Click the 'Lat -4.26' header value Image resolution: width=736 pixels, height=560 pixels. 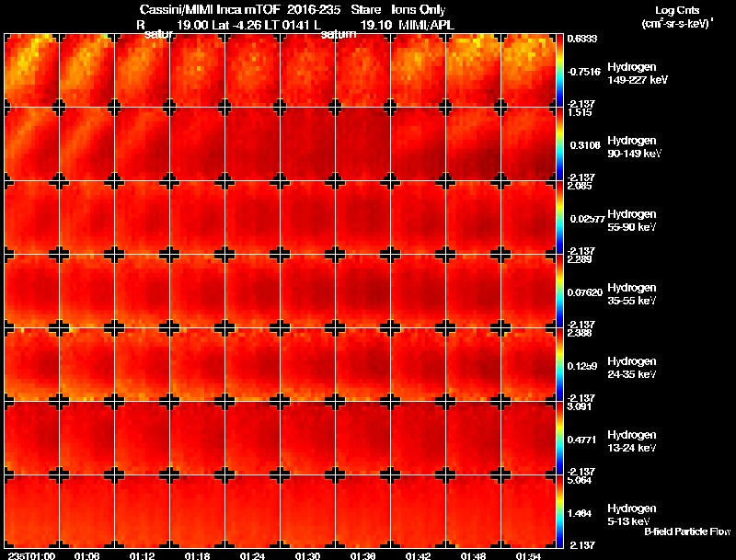[x=237, y=25]
